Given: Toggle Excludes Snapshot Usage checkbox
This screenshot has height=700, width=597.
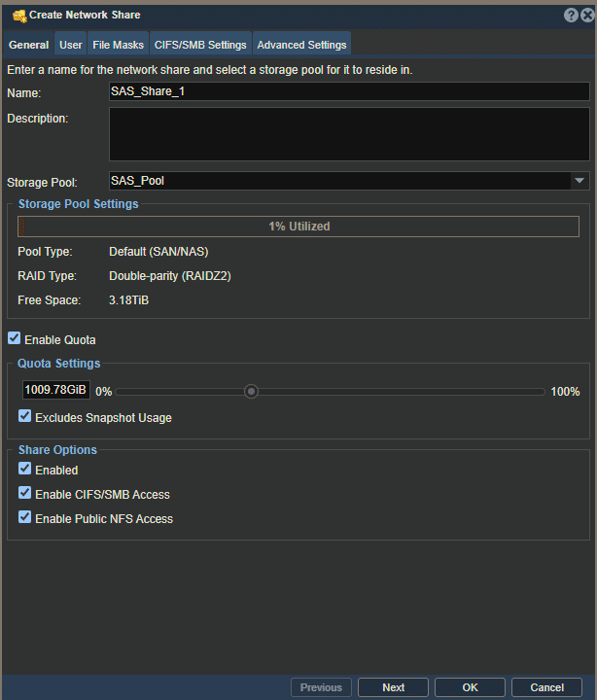Looking at the screenshot, I should point(25,416).
